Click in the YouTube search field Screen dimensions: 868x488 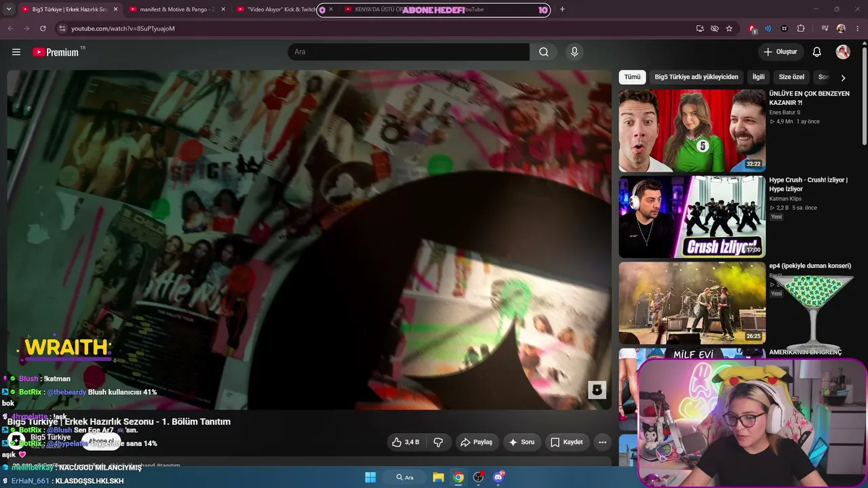(408, 52)
